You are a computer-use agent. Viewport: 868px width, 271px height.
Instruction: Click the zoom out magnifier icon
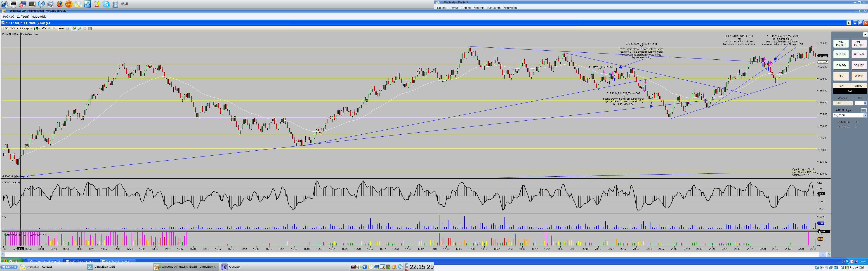(x=54, y=29)
